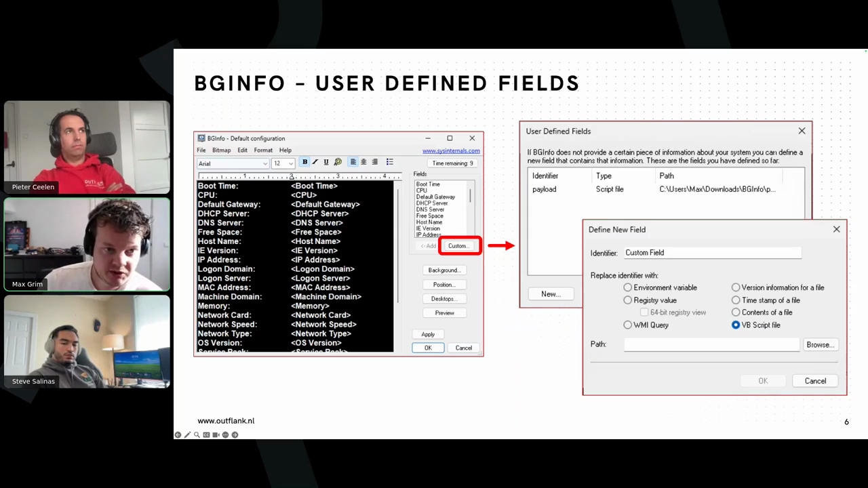Open the Format menu

tap(263, 150)
